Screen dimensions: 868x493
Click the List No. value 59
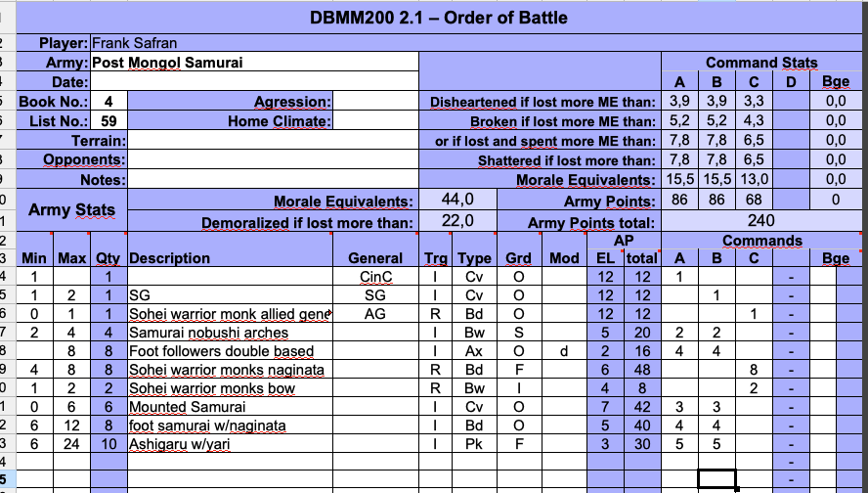[x=108, y=121]
